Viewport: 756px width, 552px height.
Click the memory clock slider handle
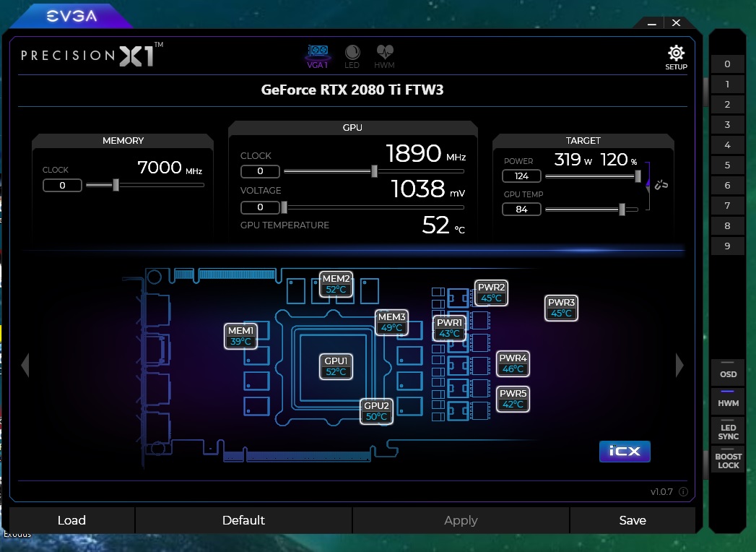(x=116, y=185)
